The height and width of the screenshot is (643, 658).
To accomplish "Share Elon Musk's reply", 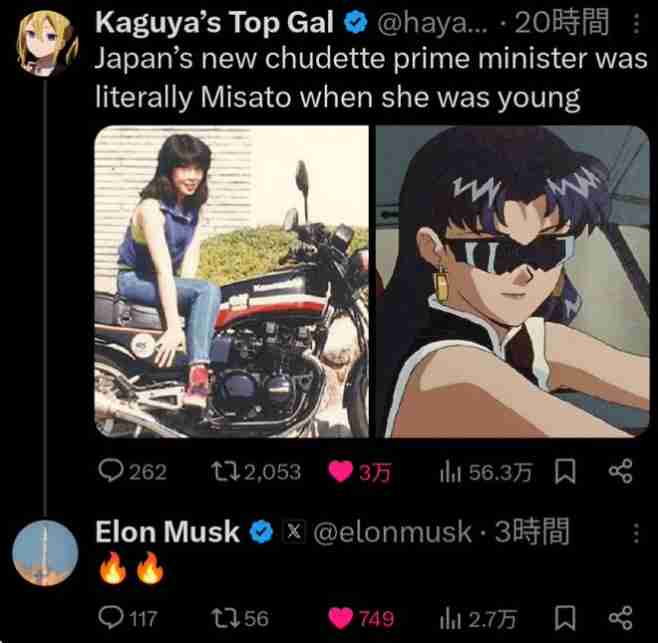I will coord(621,618).
